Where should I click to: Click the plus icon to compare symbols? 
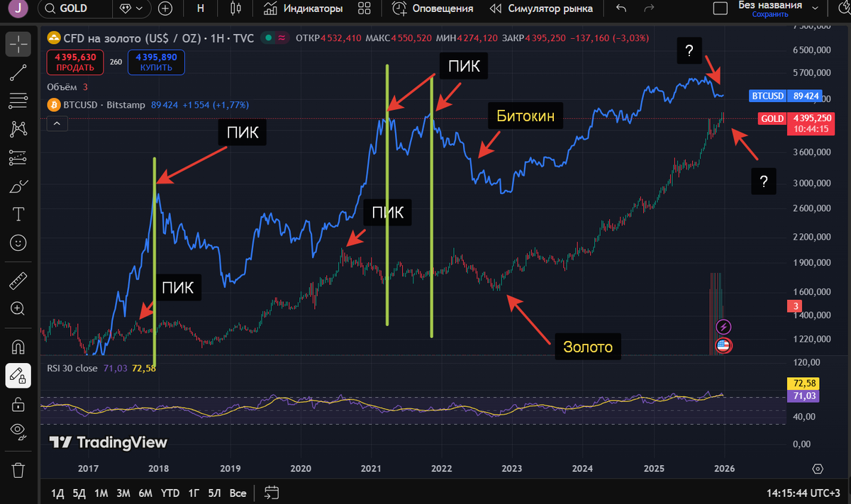[x=165, y=9]
